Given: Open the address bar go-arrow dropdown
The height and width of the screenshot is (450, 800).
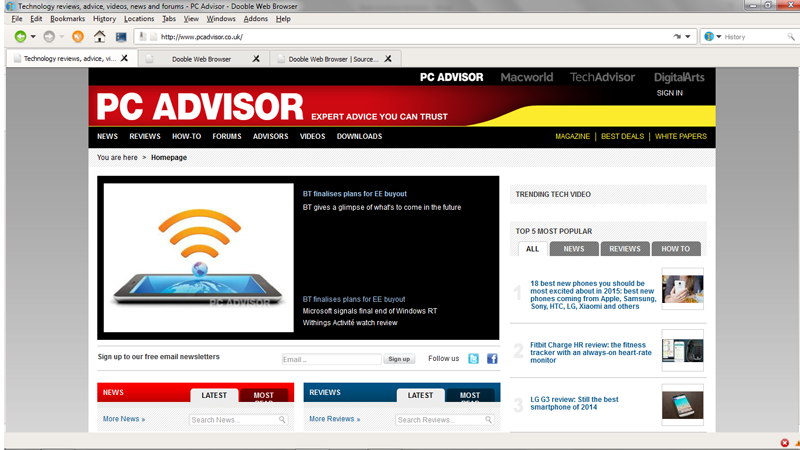Looking at the screenshot, I should pyautogui.click(x=688, y=37).
